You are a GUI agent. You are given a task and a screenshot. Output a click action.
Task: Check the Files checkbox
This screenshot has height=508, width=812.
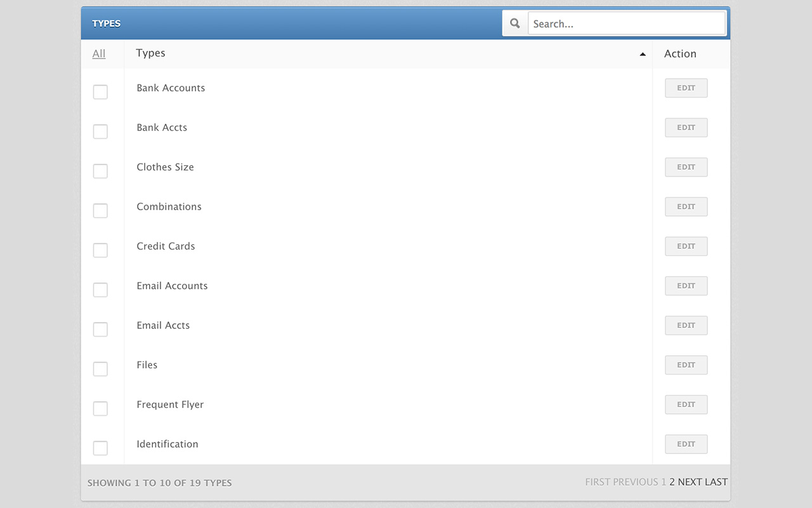point(100,369)
